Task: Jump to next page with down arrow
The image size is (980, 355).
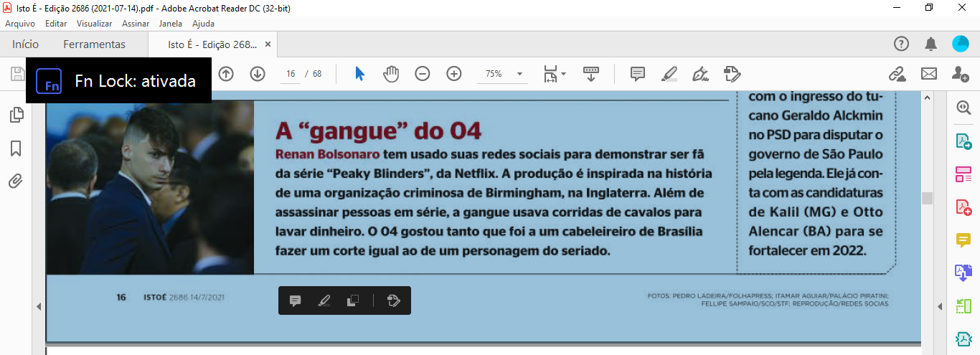Action: point(258,74)
